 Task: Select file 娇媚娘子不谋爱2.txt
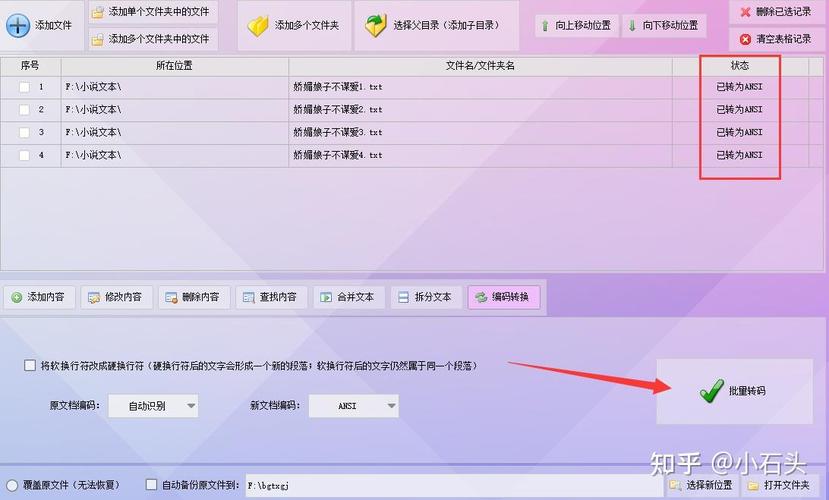click(338, 110)
